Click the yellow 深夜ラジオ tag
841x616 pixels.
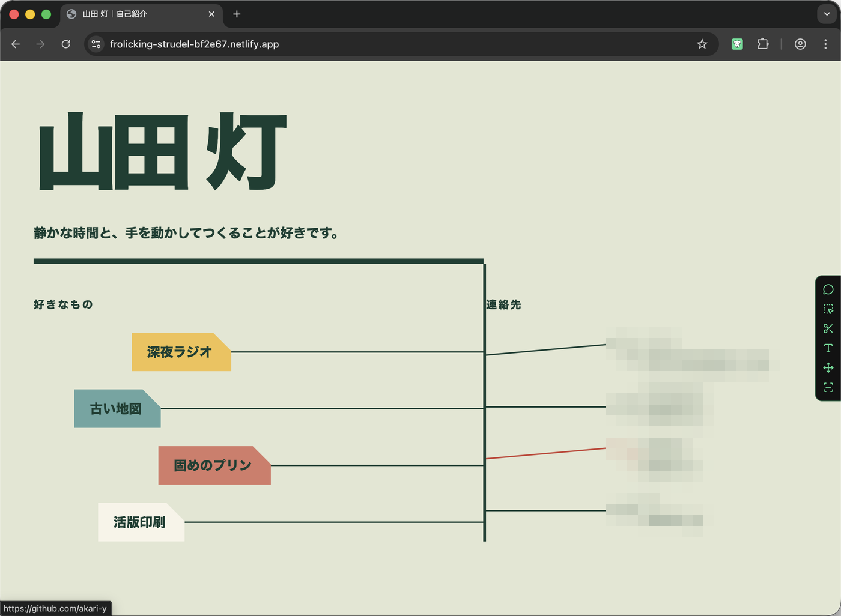(x=181, y=352)
